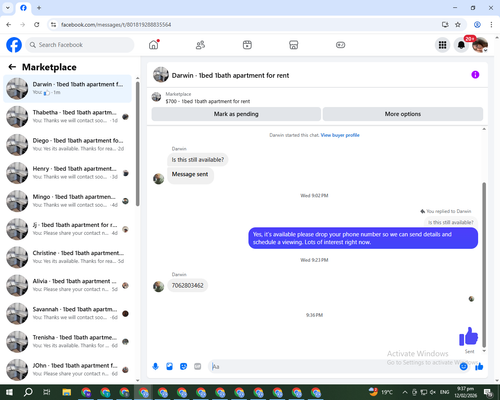500x400 pixels.
Task: Open the taskbar clock and date
Action: click(x=466, y=392)
